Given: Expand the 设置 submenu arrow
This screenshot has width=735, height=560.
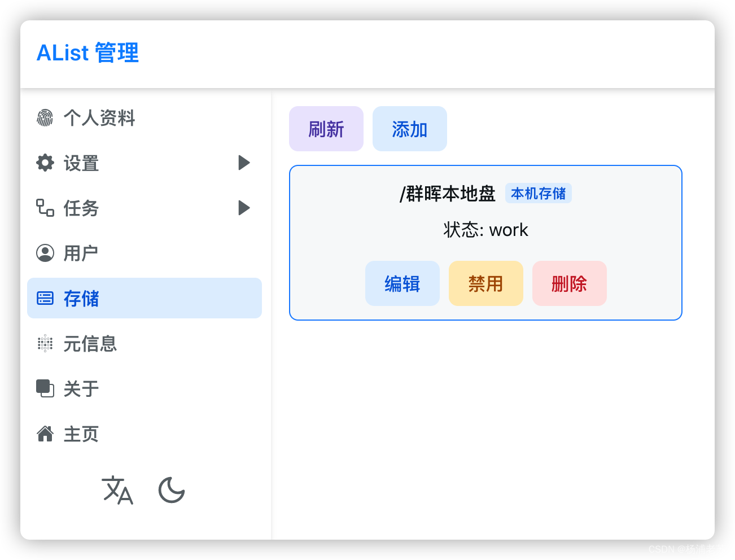Looking at the screenshot, I should (x=244, y=163).
